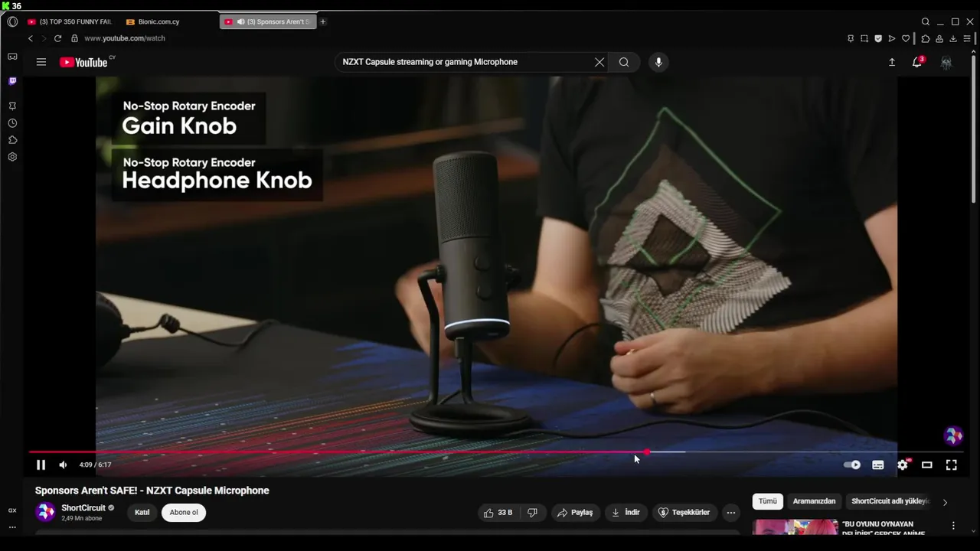Click the address bar padlock icon

tap(74, 38)
